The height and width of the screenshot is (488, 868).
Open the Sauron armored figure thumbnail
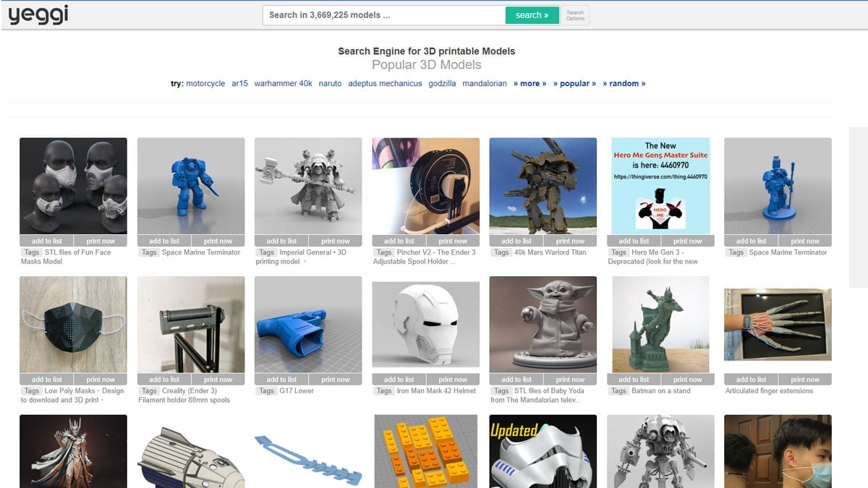coord(73,451)
